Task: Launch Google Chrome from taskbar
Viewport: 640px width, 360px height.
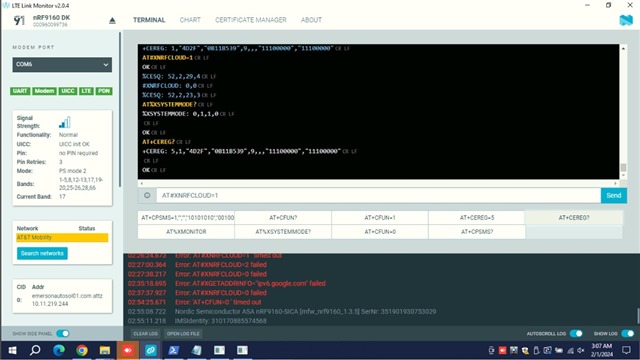Action: pos(82,350)
